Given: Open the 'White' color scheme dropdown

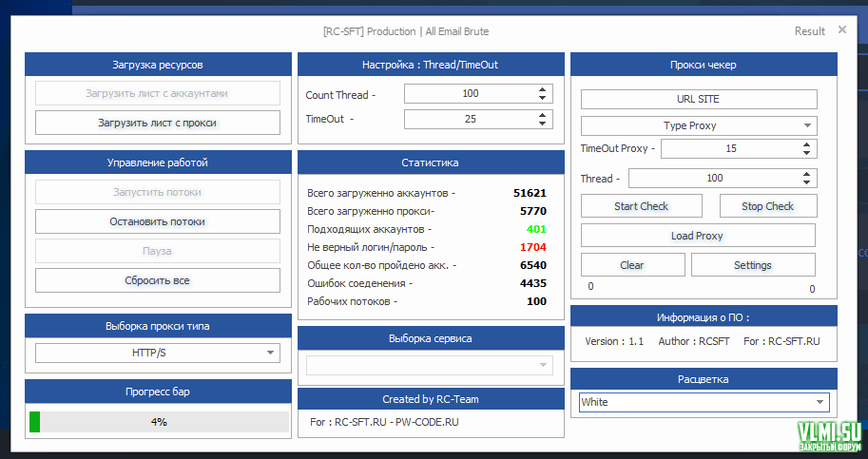Looking at the screenshot, I should [x=704, y=402].
